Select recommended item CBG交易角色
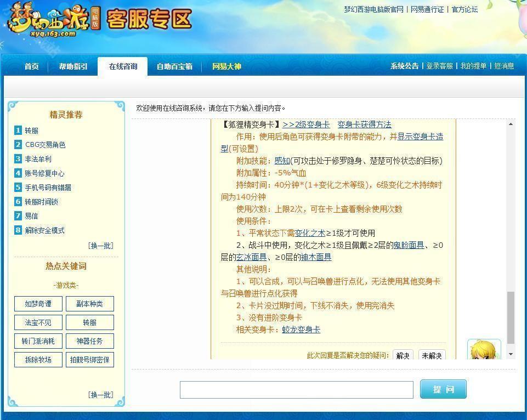 click(x=45, y=145)
